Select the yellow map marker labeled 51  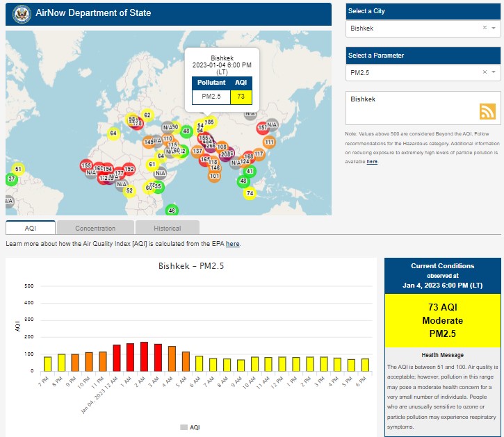click(x=18, y=169)
